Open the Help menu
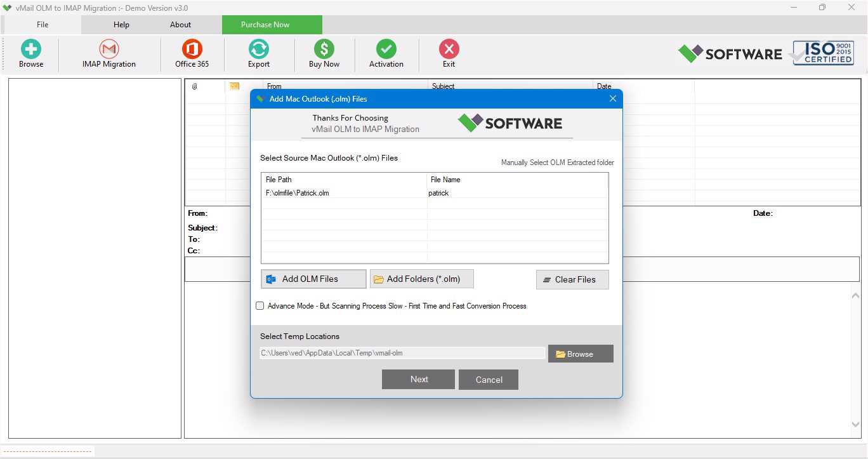 pos(121,25)
